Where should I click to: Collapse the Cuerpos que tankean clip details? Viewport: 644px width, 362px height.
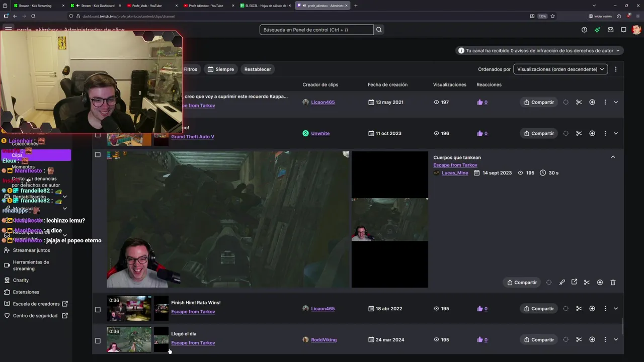coord(613,157)
